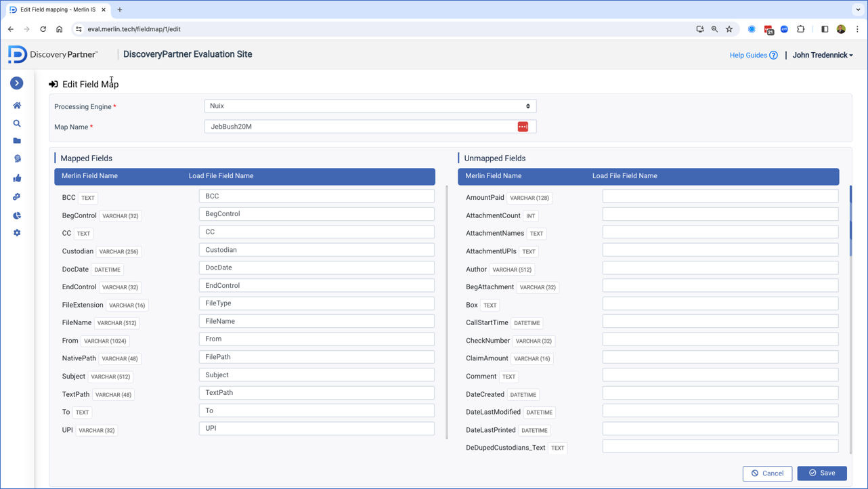The height and width of the screenshot is (489, 868).
Task: Open a new browser tab
Action: 120,10
